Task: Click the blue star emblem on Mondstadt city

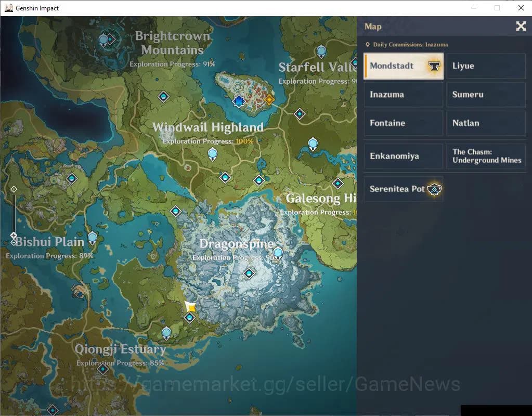Action: point(239,101)
